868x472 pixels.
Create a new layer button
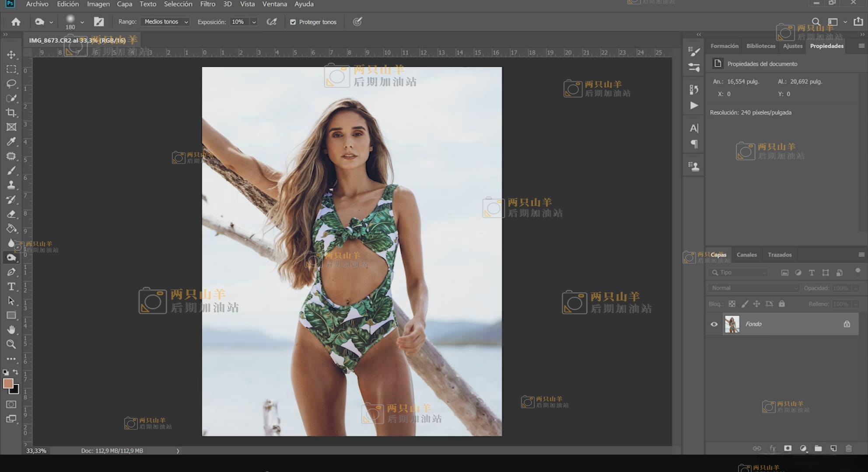833,448
